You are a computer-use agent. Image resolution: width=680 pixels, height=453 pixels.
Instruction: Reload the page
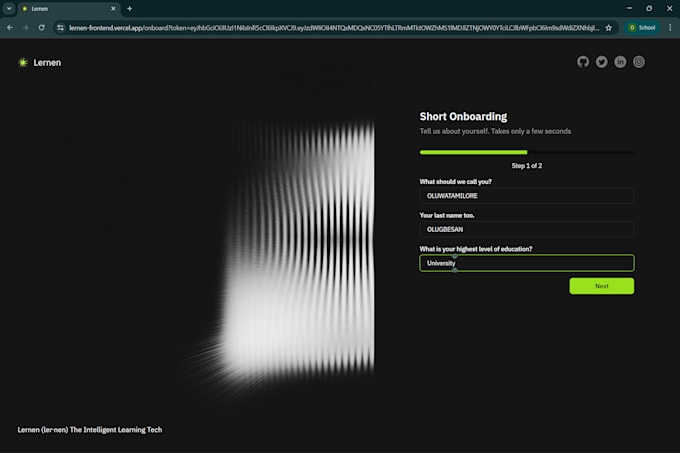pyautogui.click(x=42, y=28)
